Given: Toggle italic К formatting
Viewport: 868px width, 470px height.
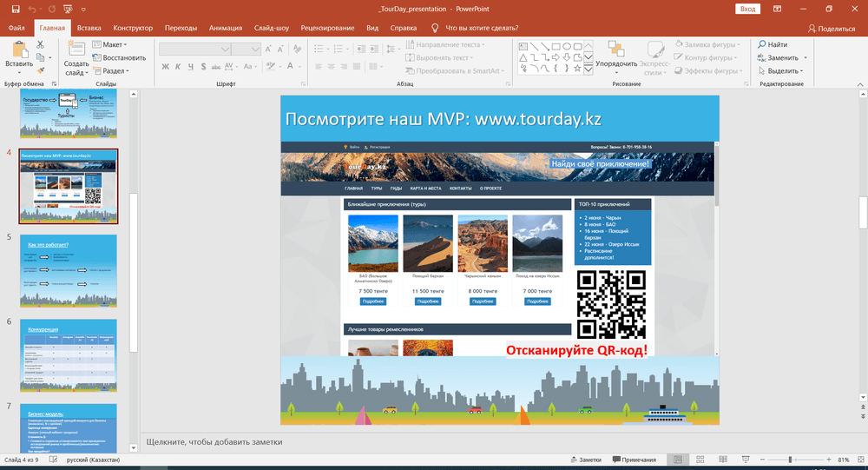Looking at the screenshot, I should tap(178, 67).
